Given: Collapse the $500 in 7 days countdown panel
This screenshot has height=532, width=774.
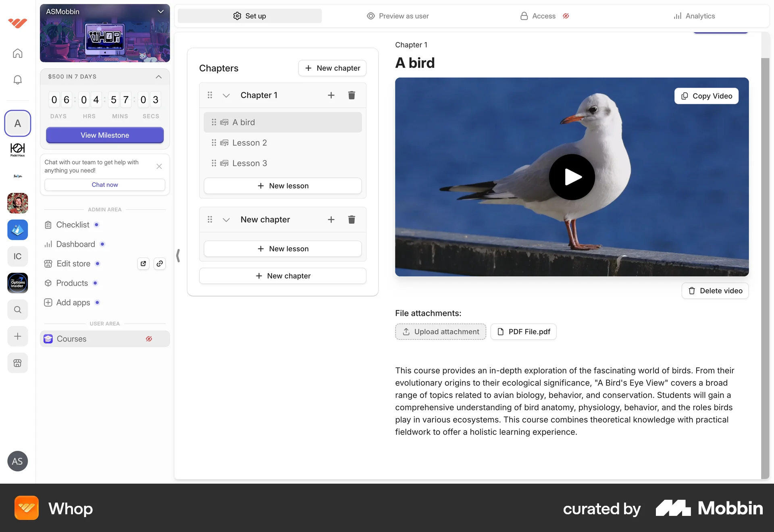Looking at the screenshot, I should [158, 77].
